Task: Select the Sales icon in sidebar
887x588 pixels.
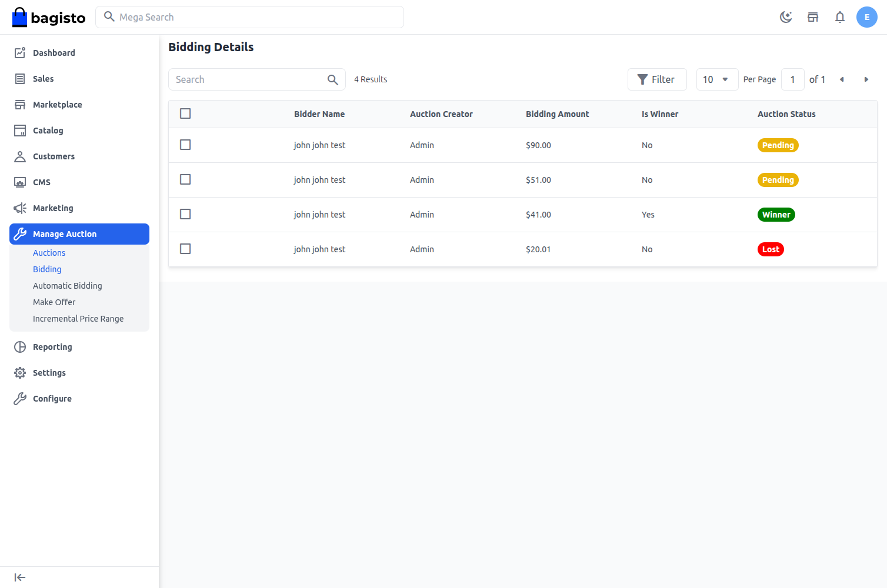Action: (19, 78)
